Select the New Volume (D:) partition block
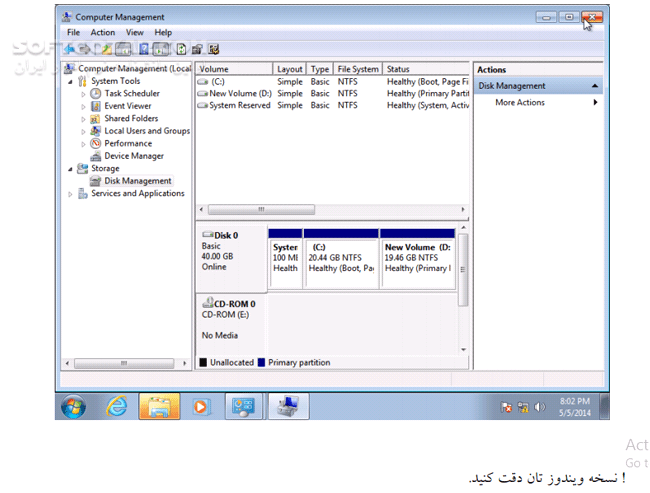The width and height of the screenshot is (650, 493). 418,258
